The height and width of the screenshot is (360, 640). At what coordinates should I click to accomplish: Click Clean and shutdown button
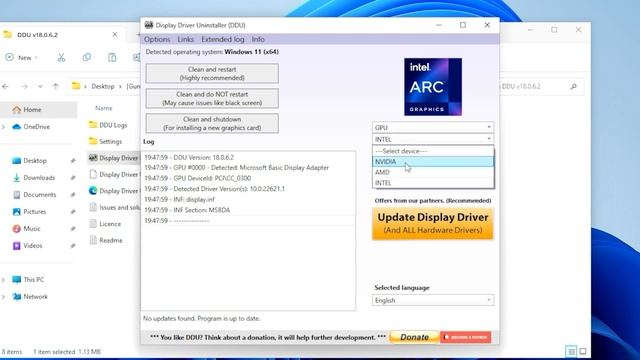point(212,123)
